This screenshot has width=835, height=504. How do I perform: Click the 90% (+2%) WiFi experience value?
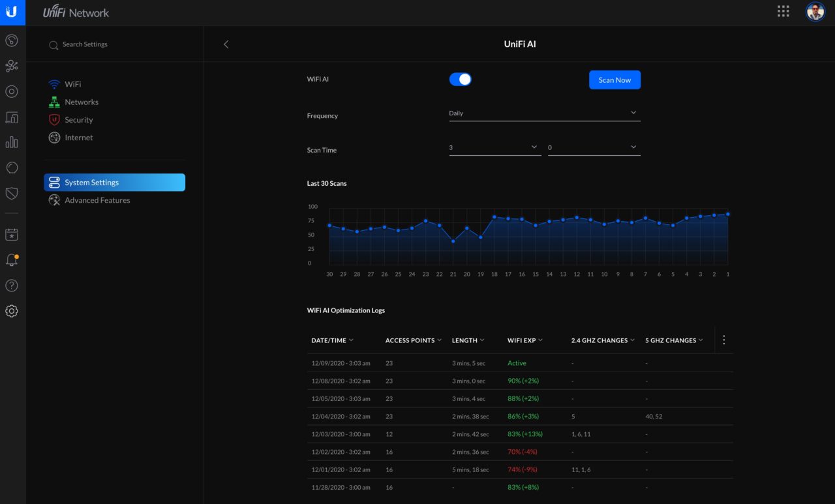pos(523,381)
